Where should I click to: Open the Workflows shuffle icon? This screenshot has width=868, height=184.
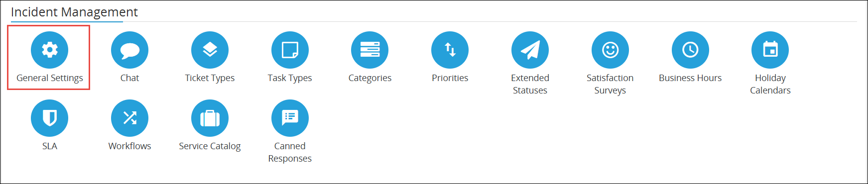click(129, 118)
